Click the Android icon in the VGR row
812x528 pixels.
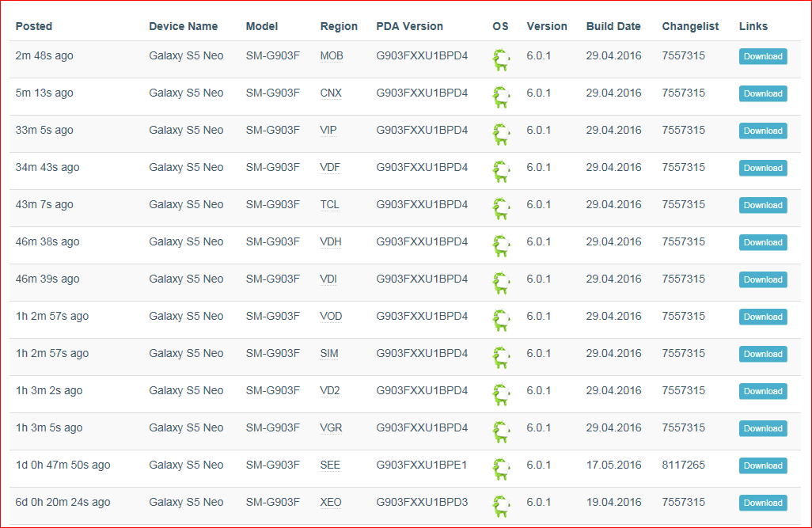click(x=501, y=433)
